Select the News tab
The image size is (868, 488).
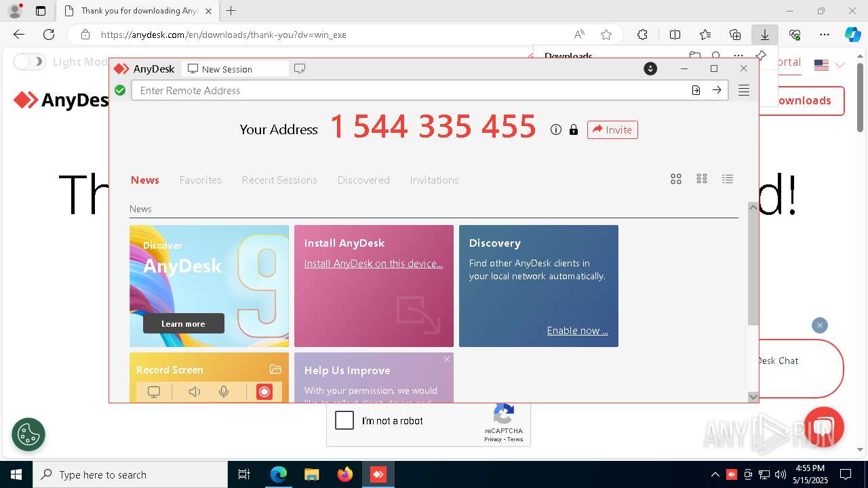(145, 180)
